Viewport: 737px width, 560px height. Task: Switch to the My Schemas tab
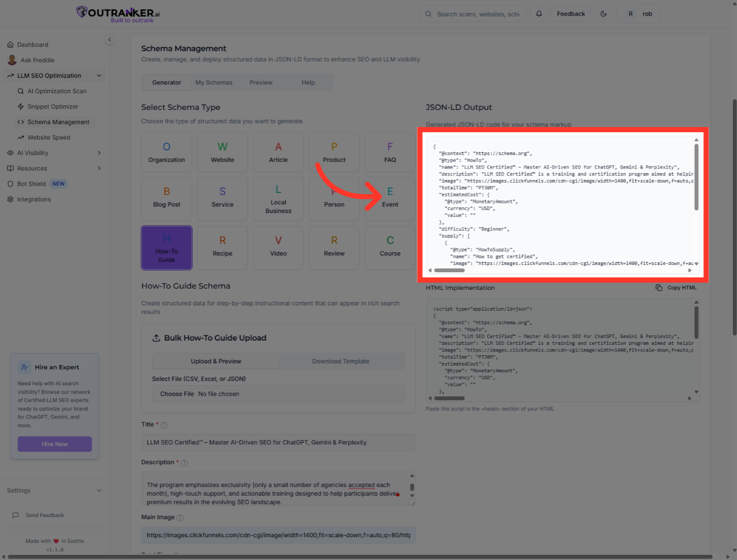point(214,82)
